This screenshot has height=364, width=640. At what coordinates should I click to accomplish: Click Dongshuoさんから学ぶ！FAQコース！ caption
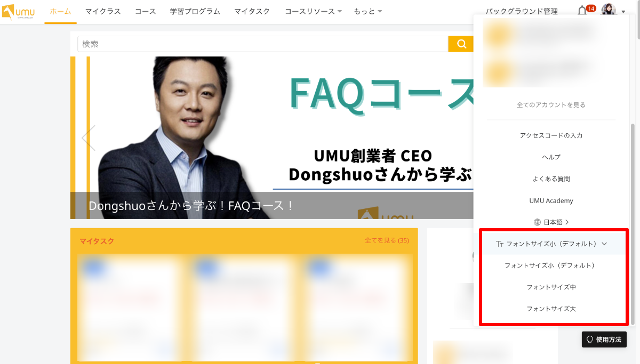pos(191,206)
